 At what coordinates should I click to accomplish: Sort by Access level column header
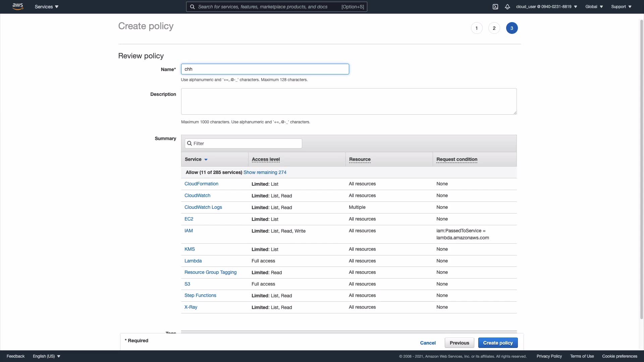[x=266, y=160]
